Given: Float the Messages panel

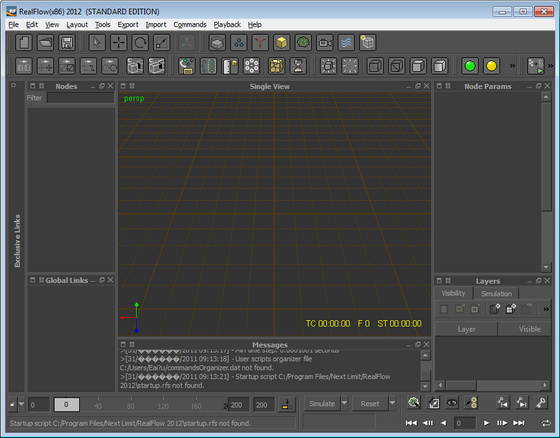Looking at the screenshot, I should [x=418, y=344].
